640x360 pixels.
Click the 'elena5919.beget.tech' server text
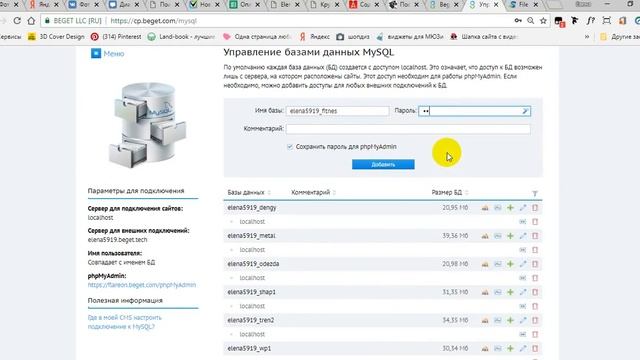click(x=118, y=240)
